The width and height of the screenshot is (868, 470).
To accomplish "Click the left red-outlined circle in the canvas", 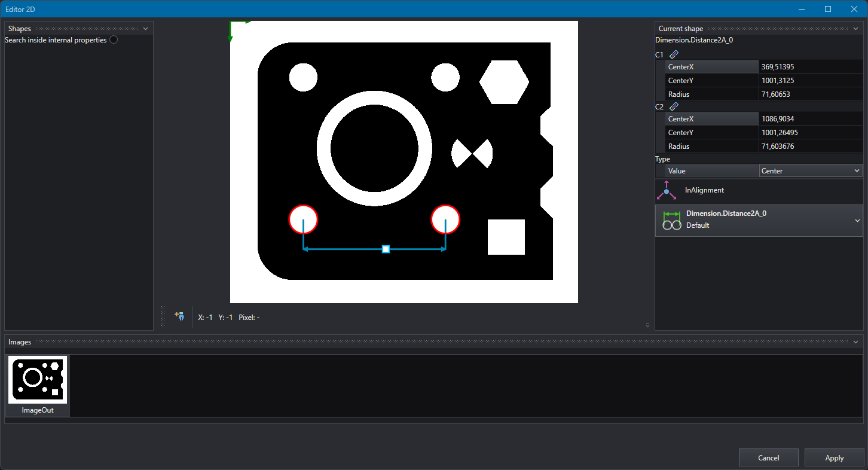I will click(303, 219).
